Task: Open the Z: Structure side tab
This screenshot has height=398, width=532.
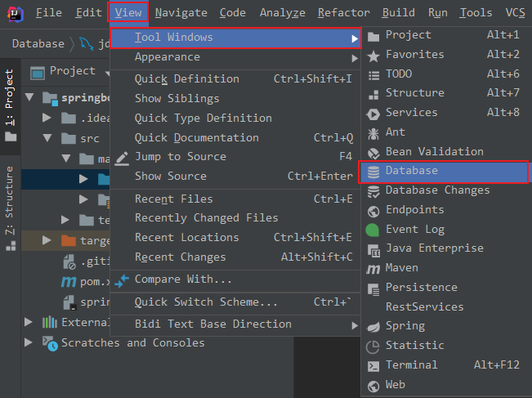Action: pos(10,199)
